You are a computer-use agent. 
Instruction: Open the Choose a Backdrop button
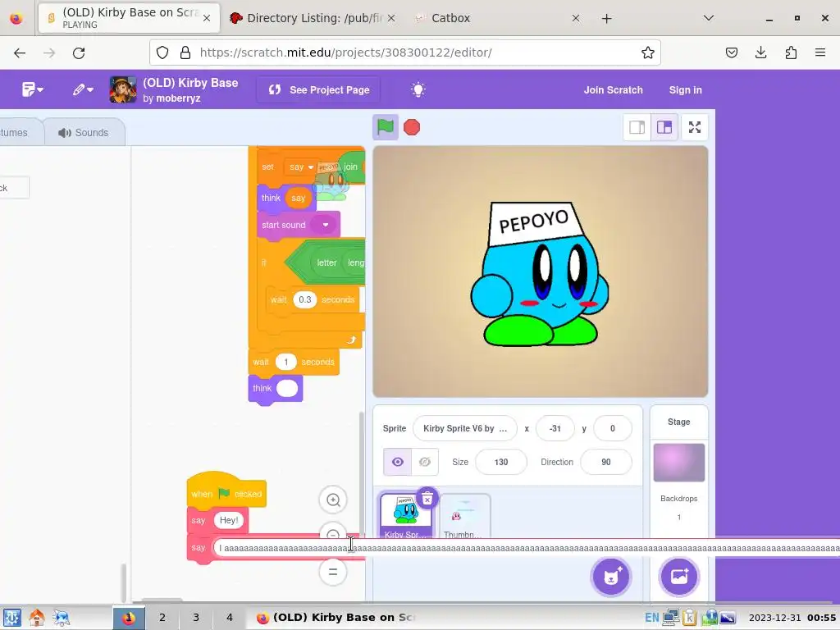pyautogui.click(x=678, y=577)
